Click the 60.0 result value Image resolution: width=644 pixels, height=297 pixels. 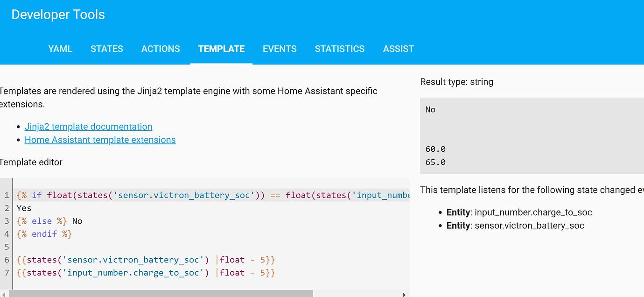[x=435, y=149]
